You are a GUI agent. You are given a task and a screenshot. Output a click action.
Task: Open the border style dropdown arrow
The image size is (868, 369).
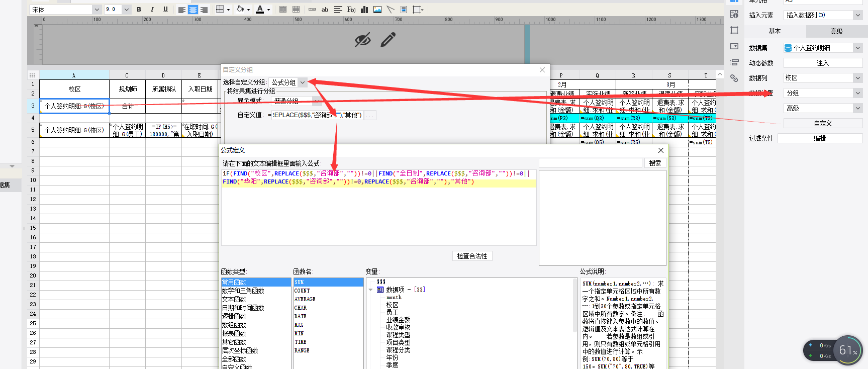228,10
